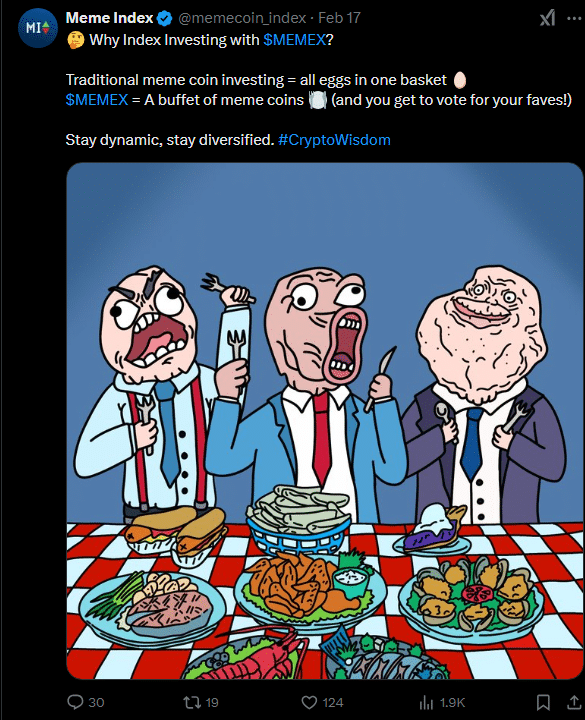Open the reply comment icon
585x720 pixels.
point(75,702)
